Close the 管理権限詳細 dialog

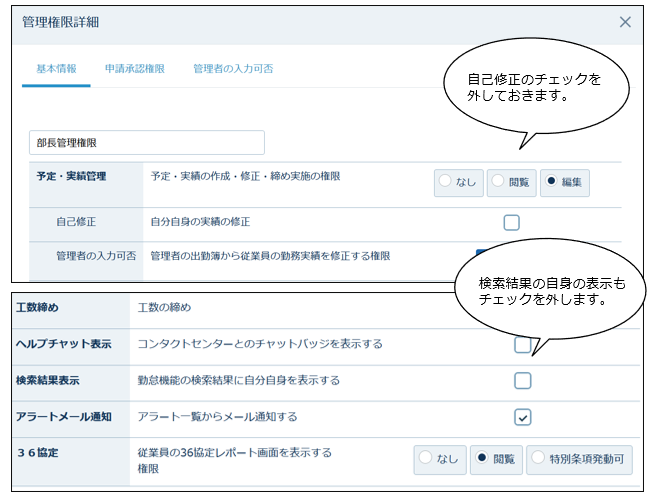[x=625, y=22]
